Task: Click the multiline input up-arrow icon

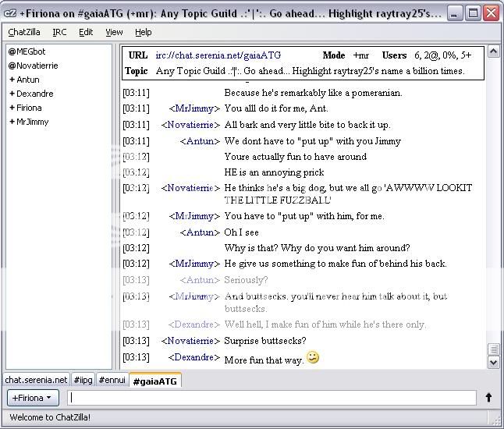Action: click(x=488, y=398)
